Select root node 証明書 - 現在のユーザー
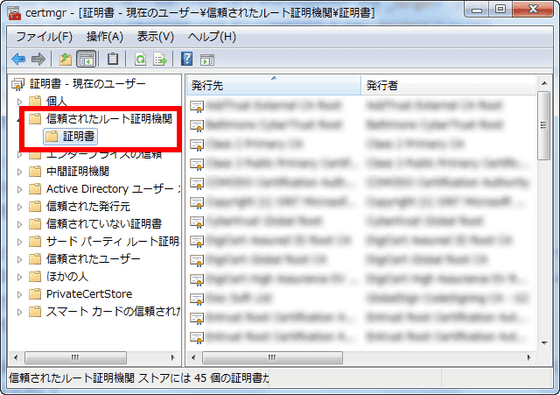 tap(88, 84)
